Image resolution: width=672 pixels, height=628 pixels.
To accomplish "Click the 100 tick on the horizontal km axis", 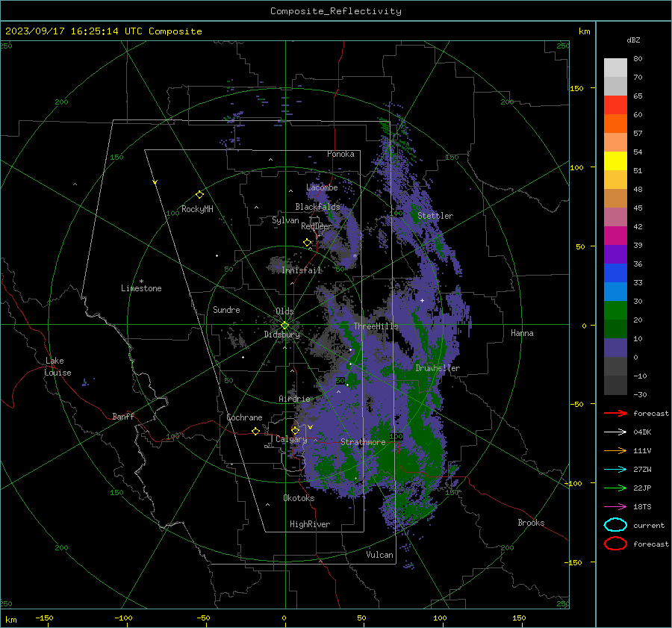I will click(x=440, y=618).
